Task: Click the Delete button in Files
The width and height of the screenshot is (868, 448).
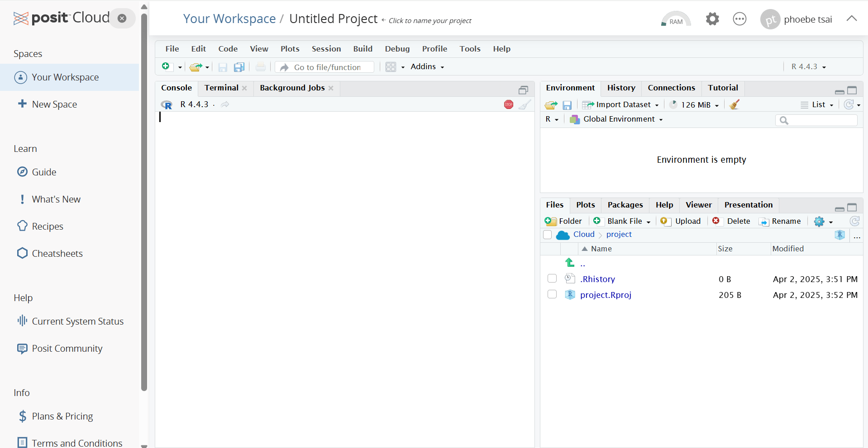Action: [731, 221]
